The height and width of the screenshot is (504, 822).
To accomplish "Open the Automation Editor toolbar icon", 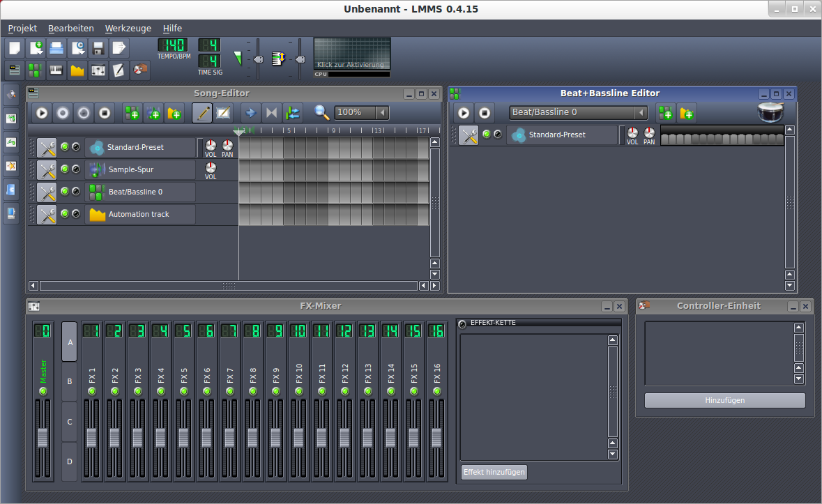I will pyautogui.click(x=77, y=70).
